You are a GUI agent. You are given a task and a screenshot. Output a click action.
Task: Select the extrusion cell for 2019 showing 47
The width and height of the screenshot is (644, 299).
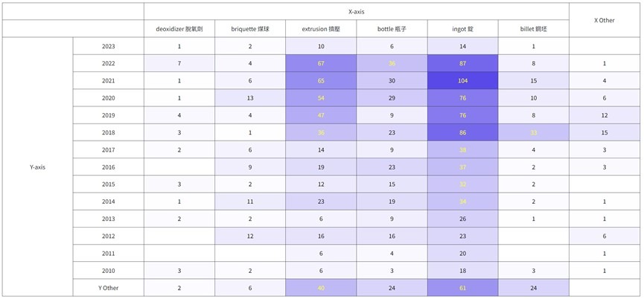coord(321,115)
